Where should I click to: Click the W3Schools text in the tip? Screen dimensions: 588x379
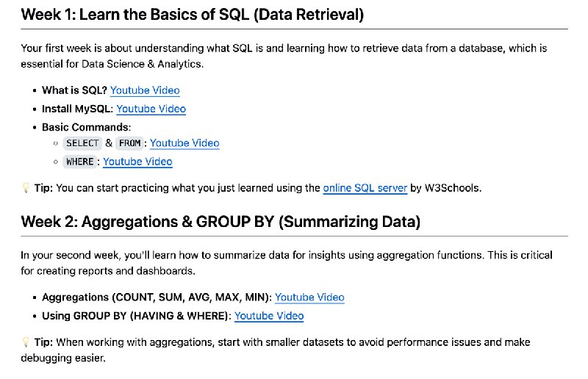(x=452, y=188)
